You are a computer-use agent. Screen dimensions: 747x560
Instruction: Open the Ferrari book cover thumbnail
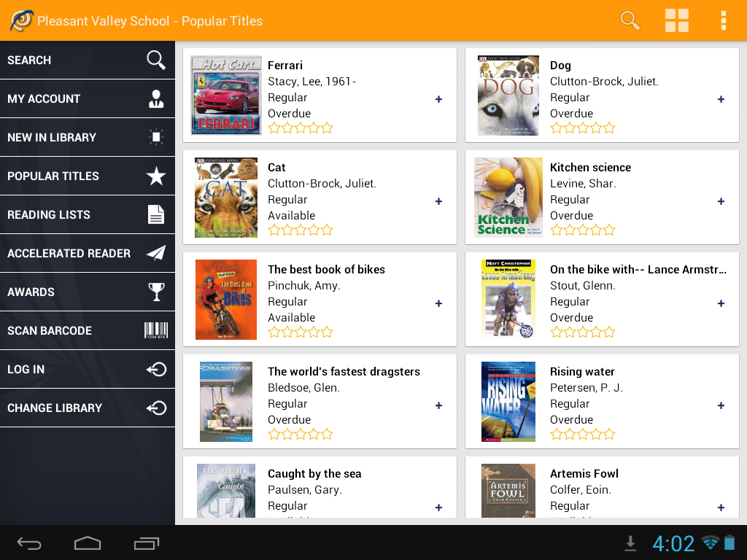[226, 96]
